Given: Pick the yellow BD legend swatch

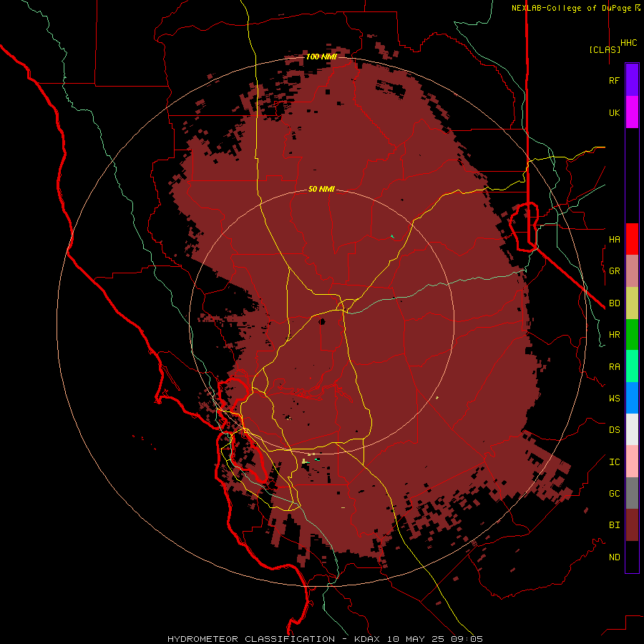Looking at the screenshot, I should (x=632, y=303).
